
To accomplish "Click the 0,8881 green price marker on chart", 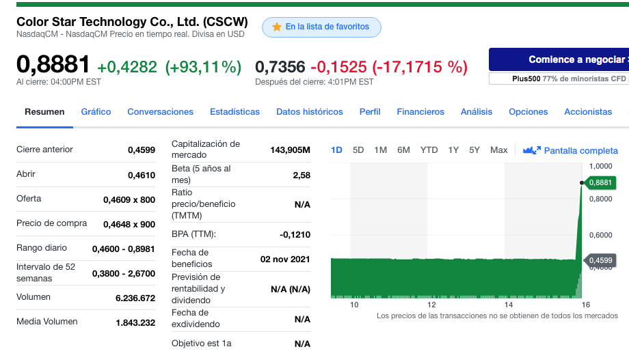I will (600, 183).
